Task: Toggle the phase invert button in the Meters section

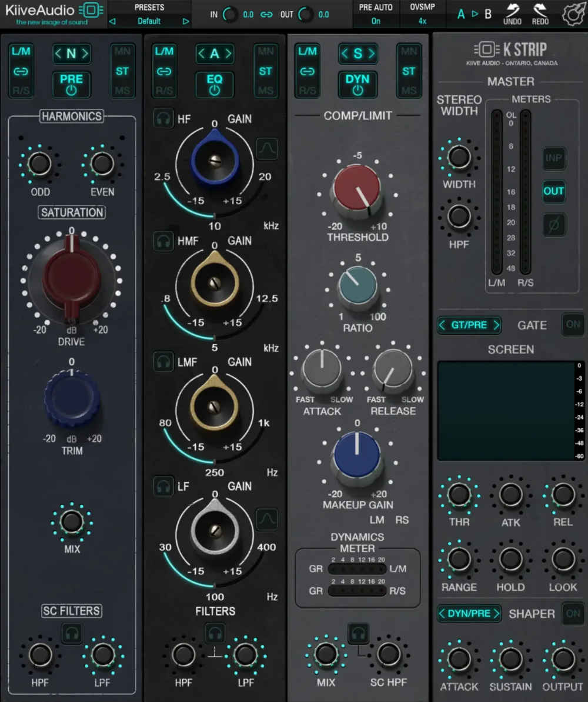Action: point(553,224)
